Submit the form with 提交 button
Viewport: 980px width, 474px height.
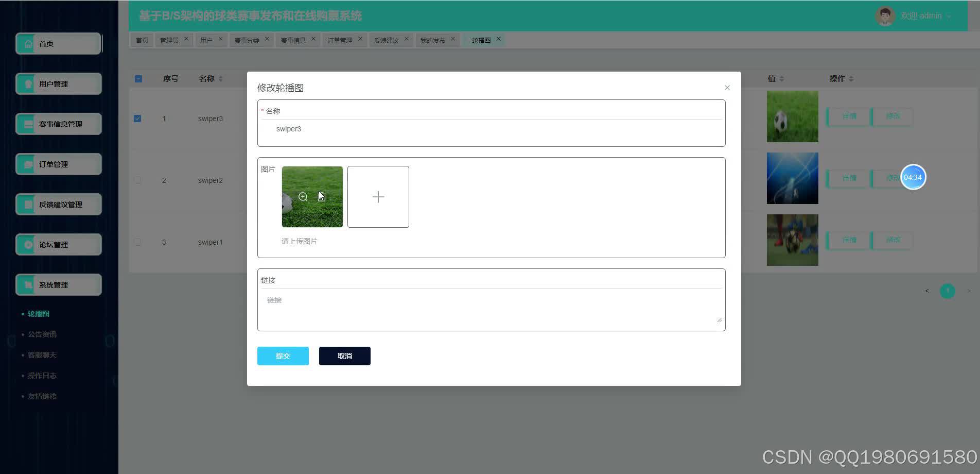(283, 355)
